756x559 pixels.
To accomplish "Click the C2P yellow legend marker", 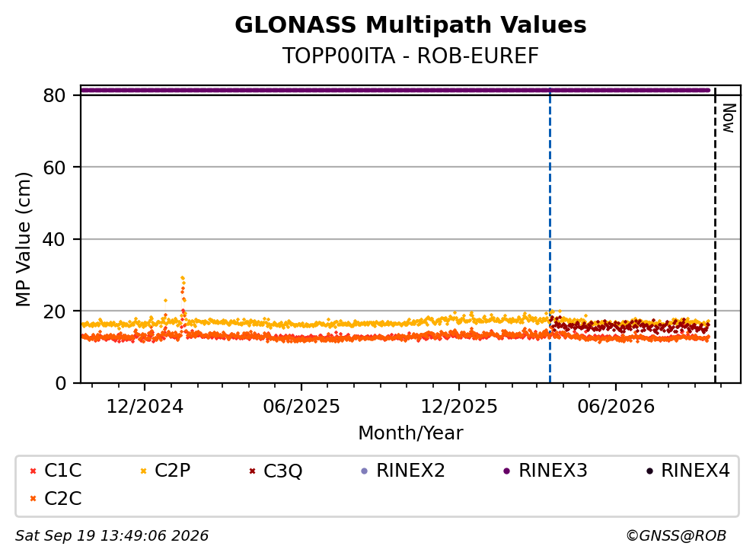I will coord(143,471).
